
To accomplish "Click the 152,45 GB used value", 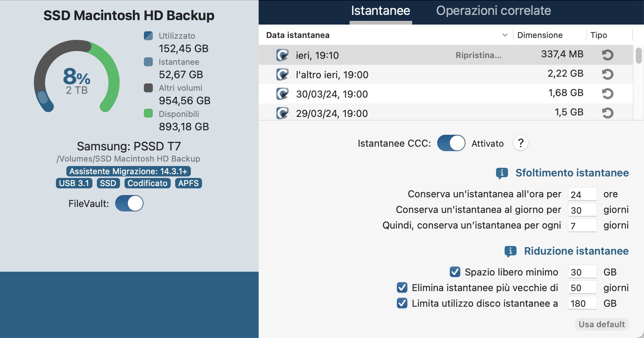I will [184, 49].
